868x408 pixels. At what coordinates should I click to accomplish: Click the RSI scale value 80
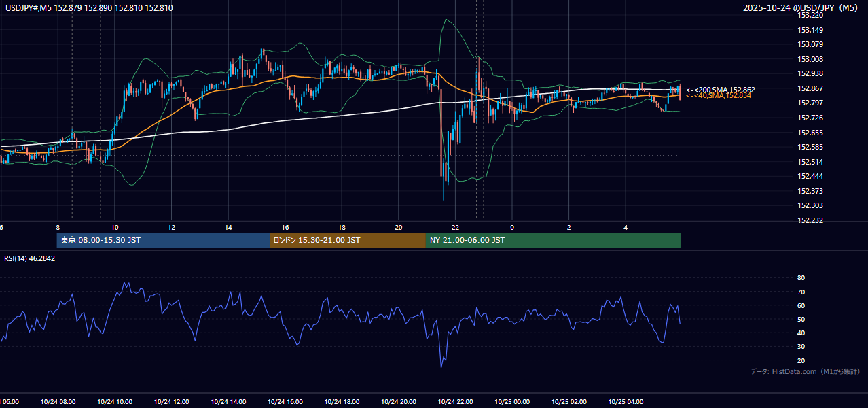click(801, 278)
